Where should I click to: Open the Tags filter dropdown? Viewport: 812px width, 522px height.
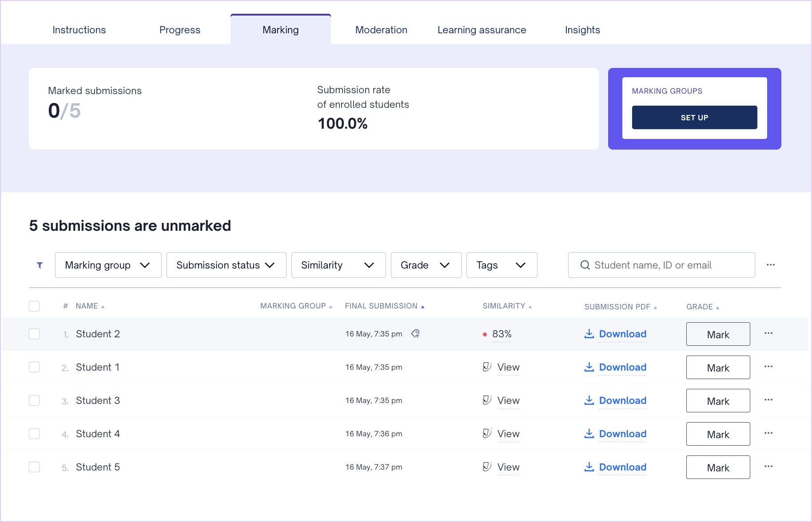coord(502,265)
